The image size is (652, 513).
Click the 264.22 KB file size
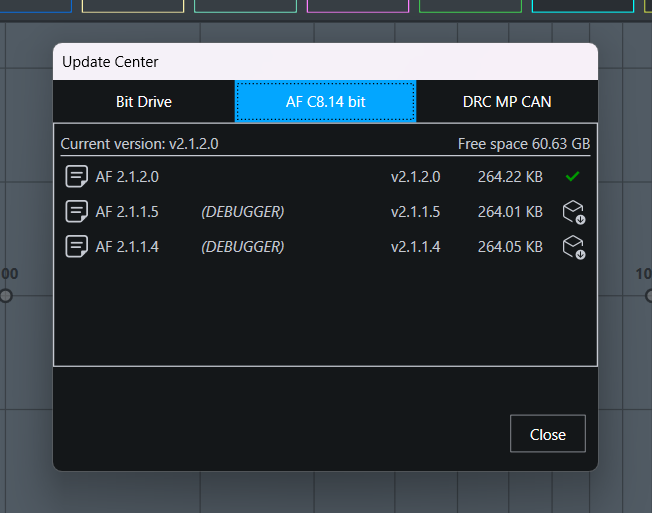[510, 177]
